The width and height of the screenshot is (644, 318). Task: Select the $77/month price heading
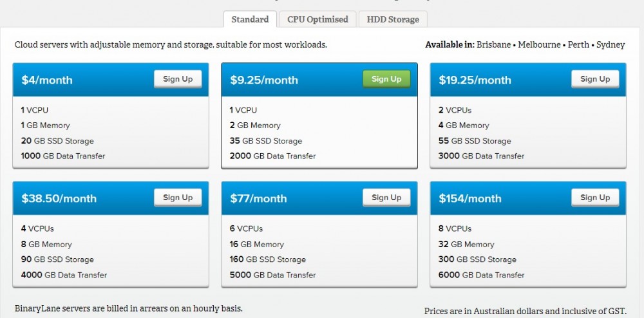pos(258,199)
